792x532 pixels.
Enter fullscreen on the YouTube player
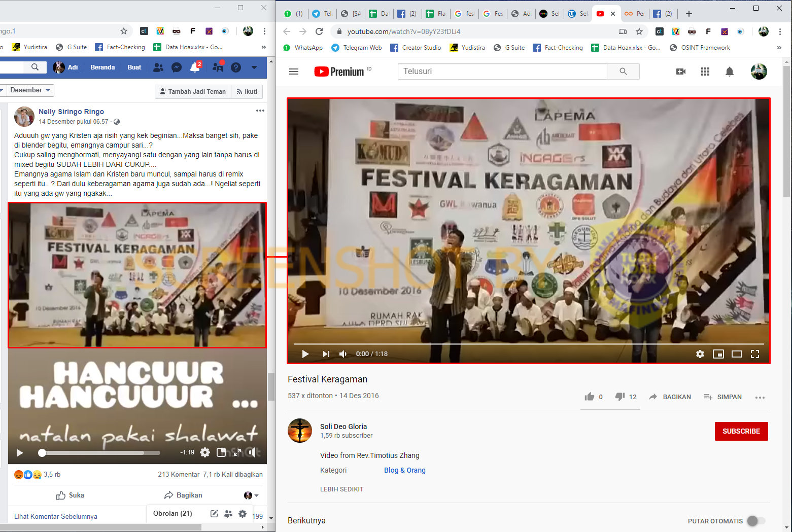(x=754, y=354)
